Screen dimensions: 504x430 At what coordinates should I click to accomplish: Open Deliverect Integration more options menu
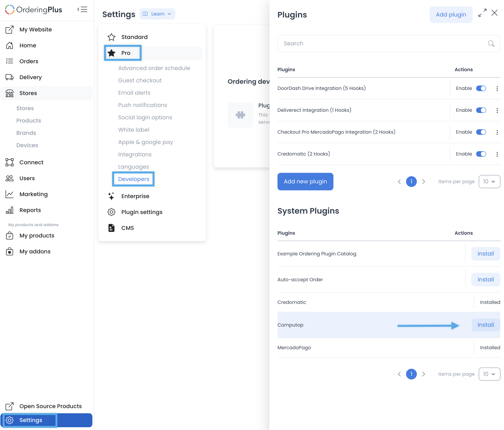point(497,111)
